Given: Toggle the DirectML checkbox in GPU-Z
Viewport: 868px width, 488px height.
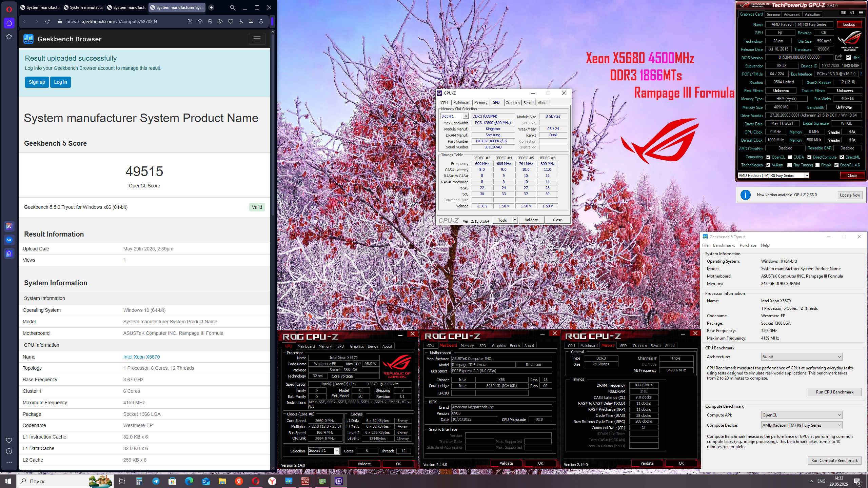Looking at the screenshot, I should [842, 157].
